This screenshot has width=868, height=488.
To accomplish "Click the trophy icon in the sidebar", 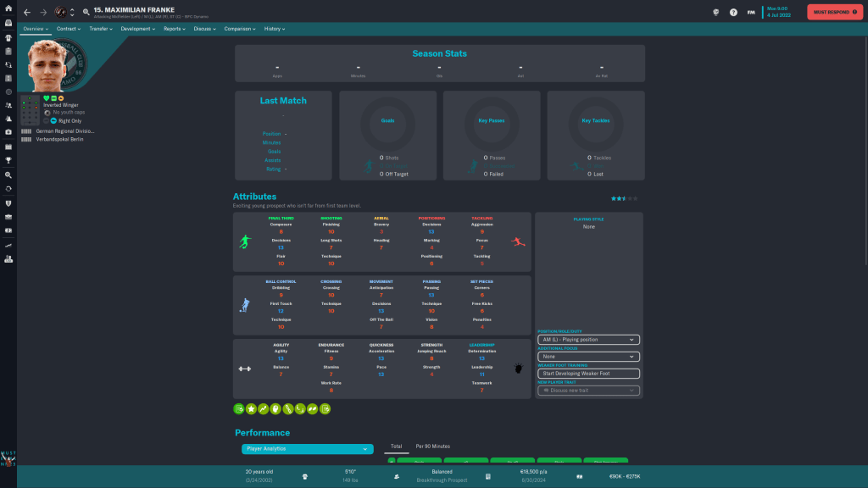I will tap(8, 160).
